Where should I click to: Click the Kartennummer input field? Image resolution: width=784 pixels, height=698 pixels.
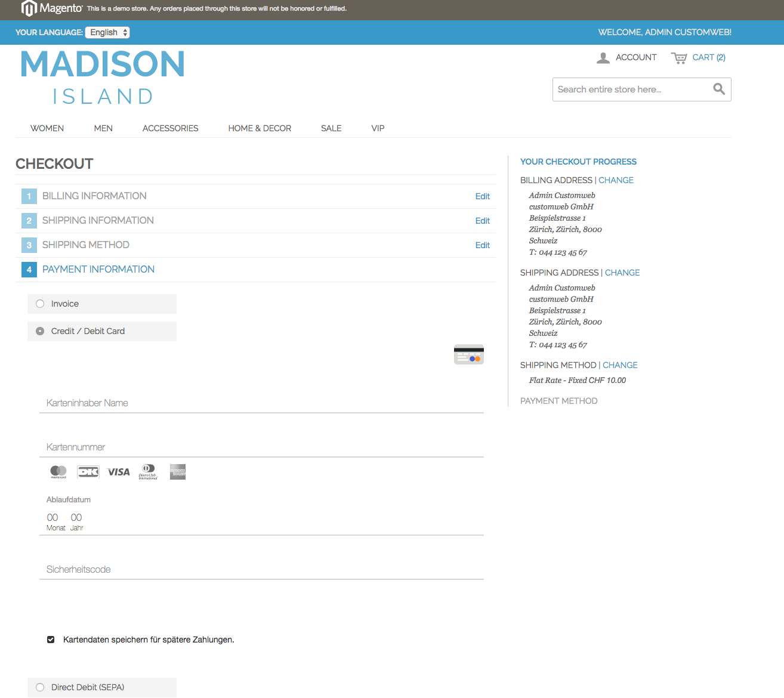(x=261, y=447)
